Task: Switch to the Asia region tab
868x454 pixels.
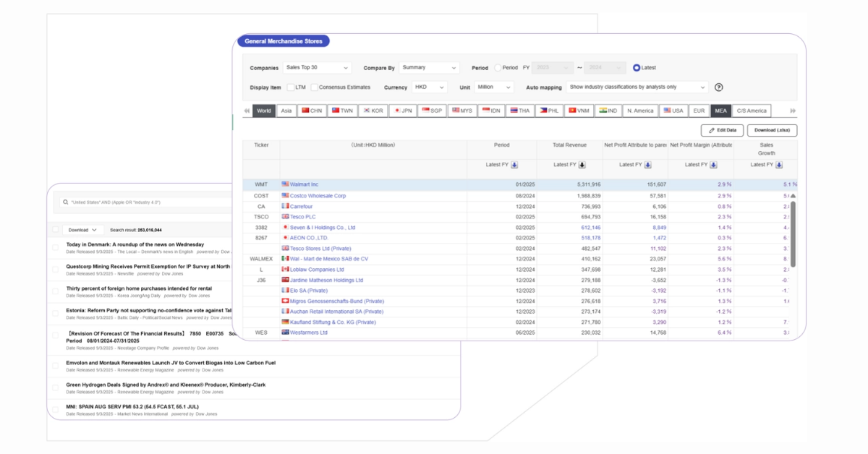Action: (286, 111)
